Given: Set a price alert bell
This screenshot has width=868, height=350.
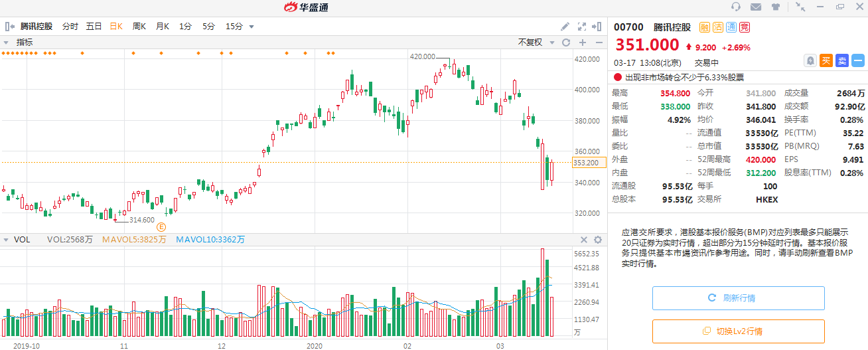Looking at the screenshot, I should tap(810, 60).
